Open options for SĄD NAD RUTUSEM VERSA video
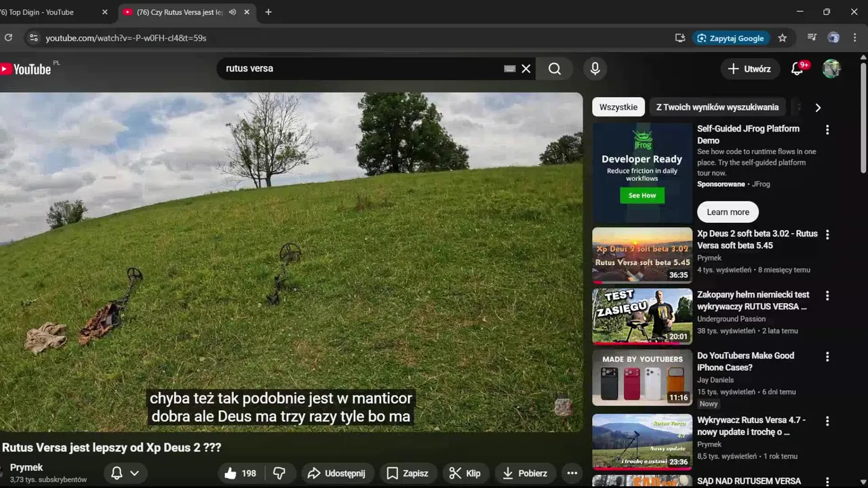Image resolution: width=868 pixels, height=488 pixels. (827, 481)
